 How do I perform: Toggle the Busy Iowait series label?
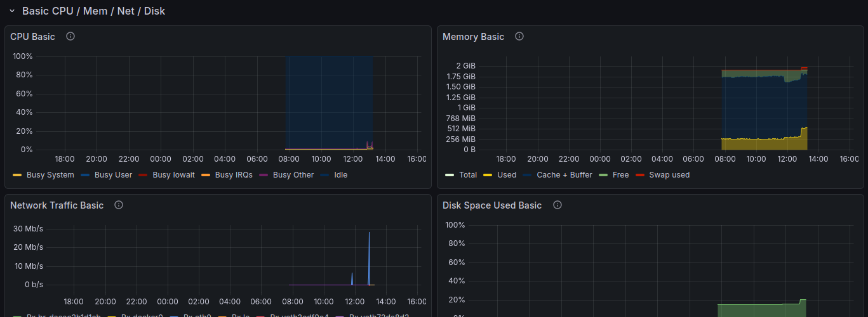coord(173,175)
